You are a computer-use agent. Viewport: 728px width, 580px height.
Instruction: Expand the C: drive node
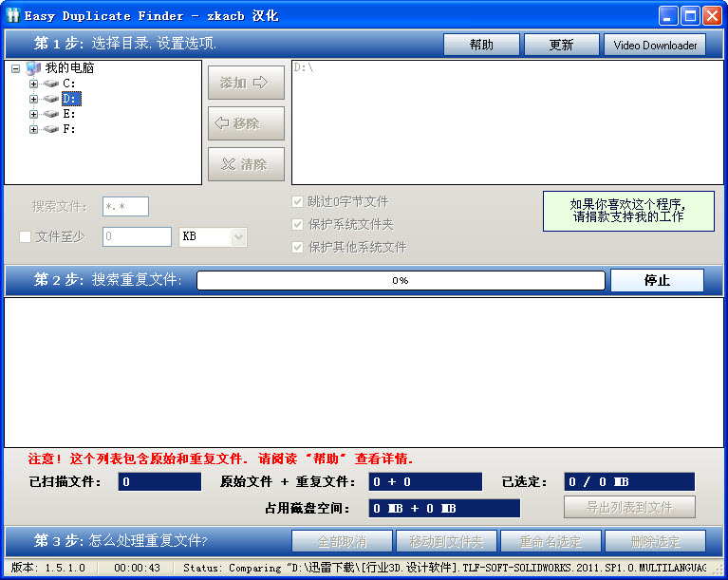pyautogui.click(x=34, y=84)
